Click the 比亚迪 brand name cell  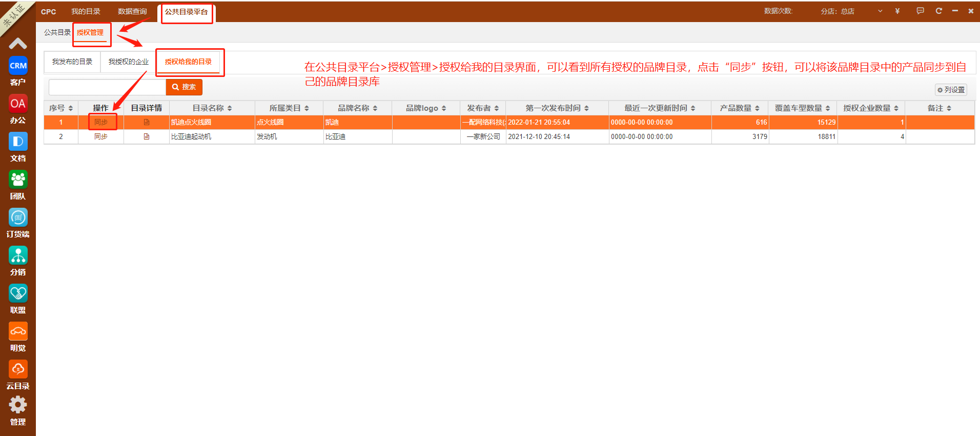tap(358, 136)
